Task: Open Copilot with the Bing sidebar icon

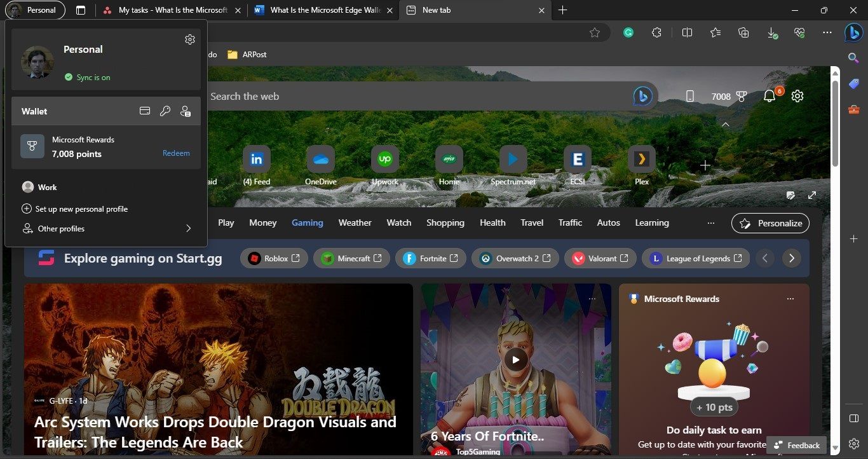Action: click(x=853, y=32)
